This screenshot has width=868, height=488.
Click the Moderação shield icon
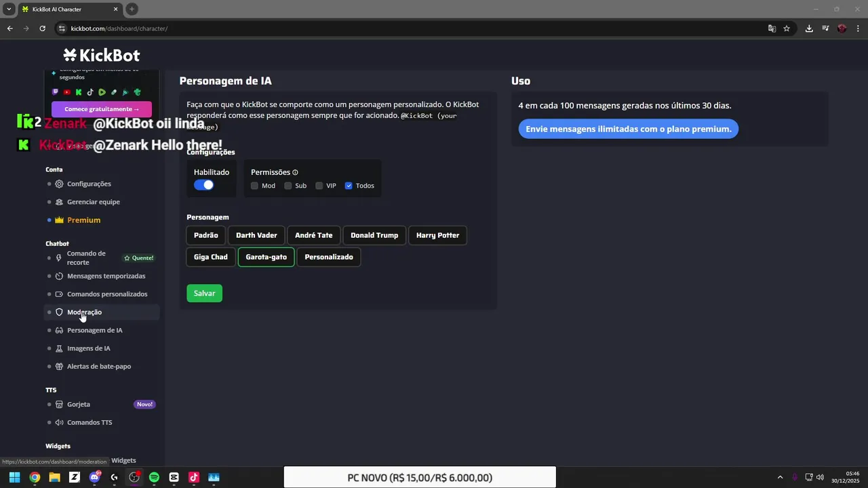pyautogui.click(x=59, y=312)
